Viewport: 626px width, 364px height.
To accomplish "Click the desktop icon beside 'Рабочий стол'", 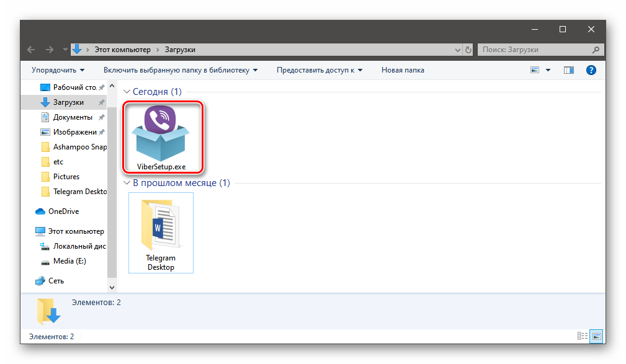I will (x=45, y=87).
